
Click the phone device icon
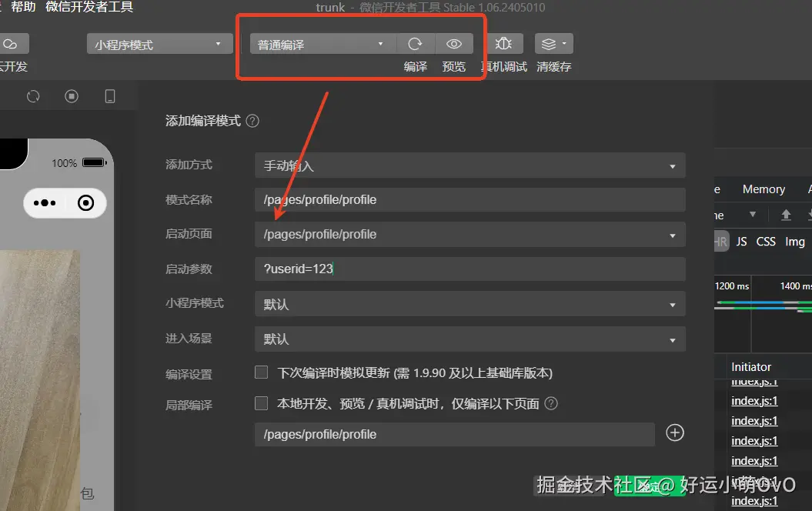coord(110,96)
